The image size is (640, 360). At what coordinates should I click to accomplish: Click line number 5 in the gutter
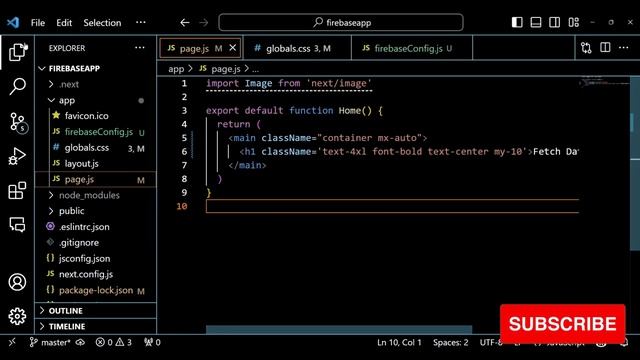[184, 138]
